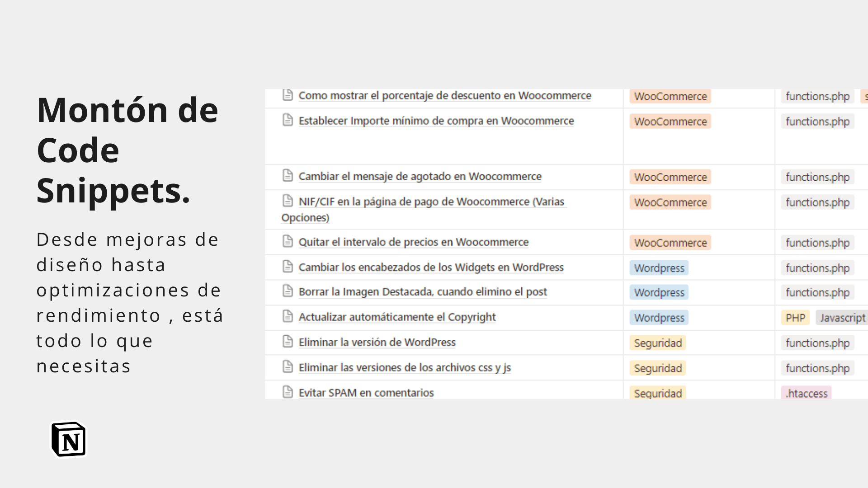Open "Eliminar las versiones de los archivos css y js"

[x=405, y=367]
